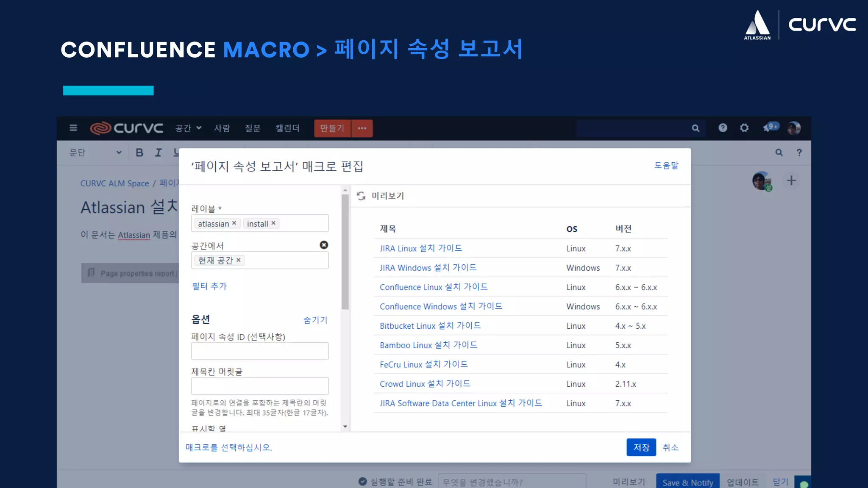Refresh the 미리보기 preview

tap(361, 196)
